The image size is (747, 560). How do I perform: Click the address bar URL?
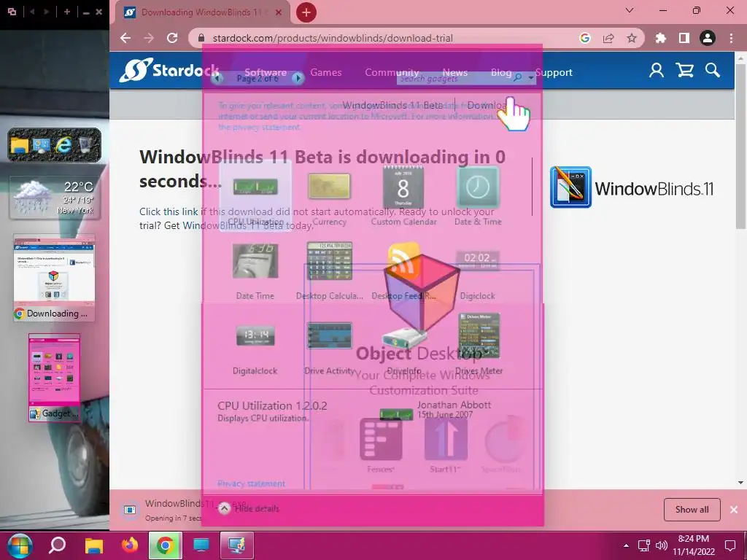click(333, 38)
